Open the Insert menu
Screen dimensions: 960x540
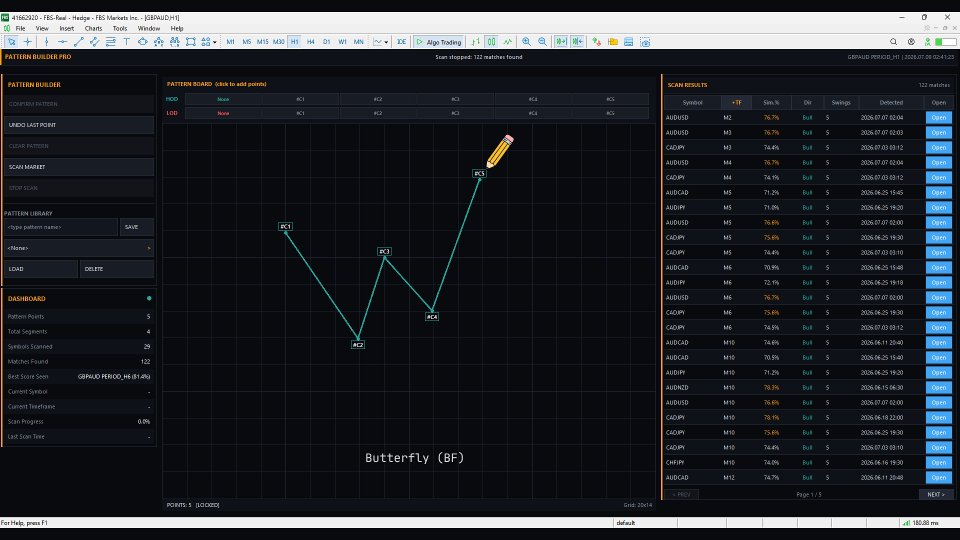click(x=67, y=28)
